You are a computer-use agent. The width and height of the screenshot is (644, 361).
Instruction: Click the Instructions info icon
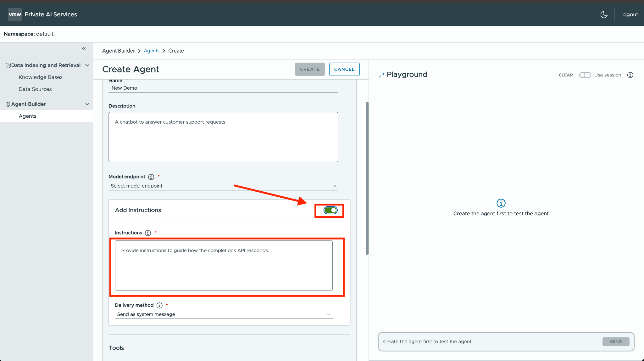coord(148,233)
